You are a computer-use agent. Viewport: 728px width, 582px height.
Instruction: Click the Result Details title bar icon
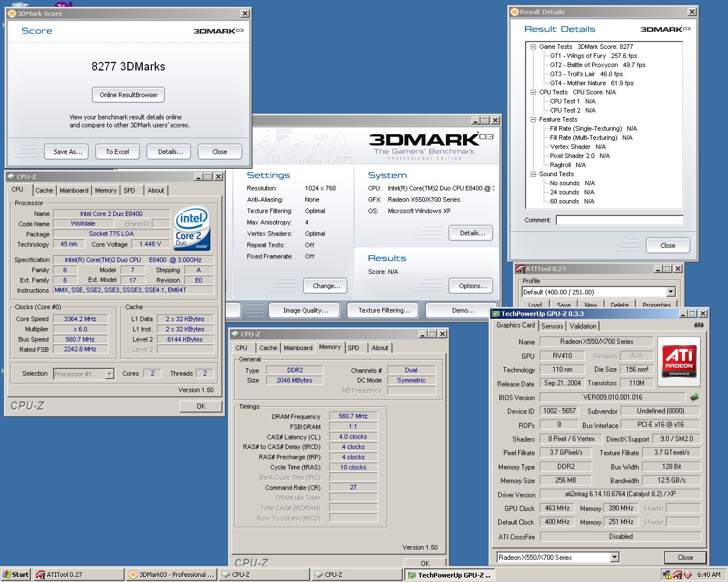point(514,11)
